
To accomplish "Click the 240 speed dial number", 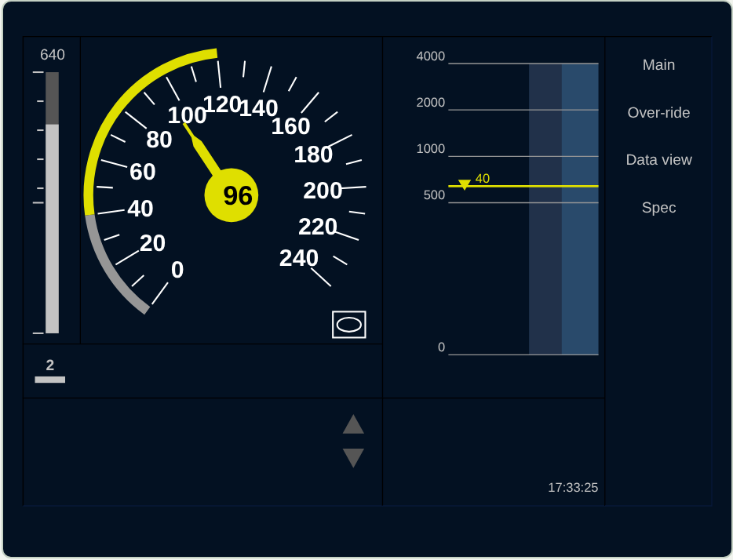I will [x=299, y=258].
